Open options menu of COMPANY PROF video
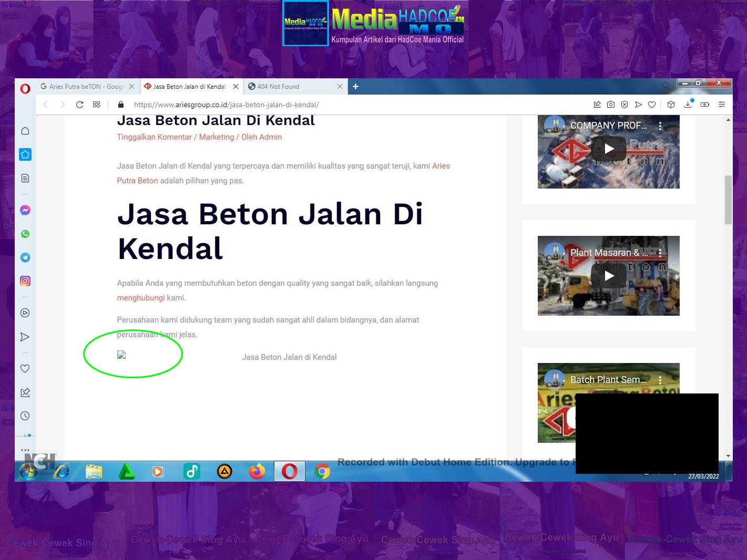 (x=660, y=126)
